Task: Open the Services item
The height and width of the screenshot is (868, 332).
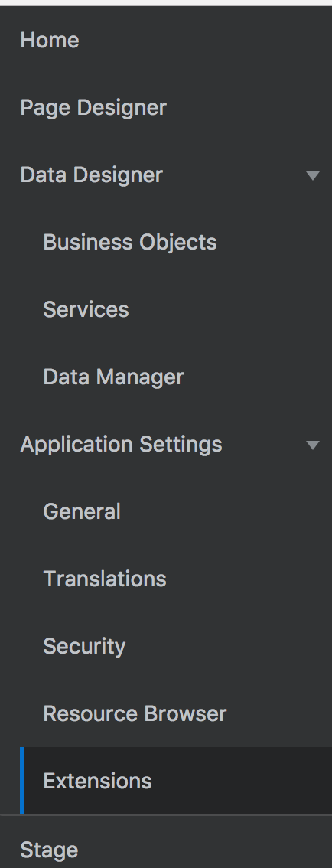Action: [x=86, y=310]
